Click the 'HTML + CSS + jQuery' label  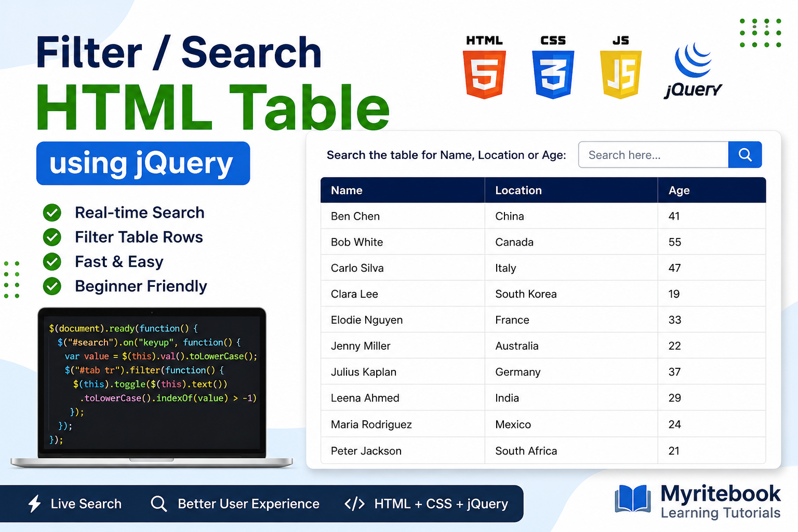[441, 504]
